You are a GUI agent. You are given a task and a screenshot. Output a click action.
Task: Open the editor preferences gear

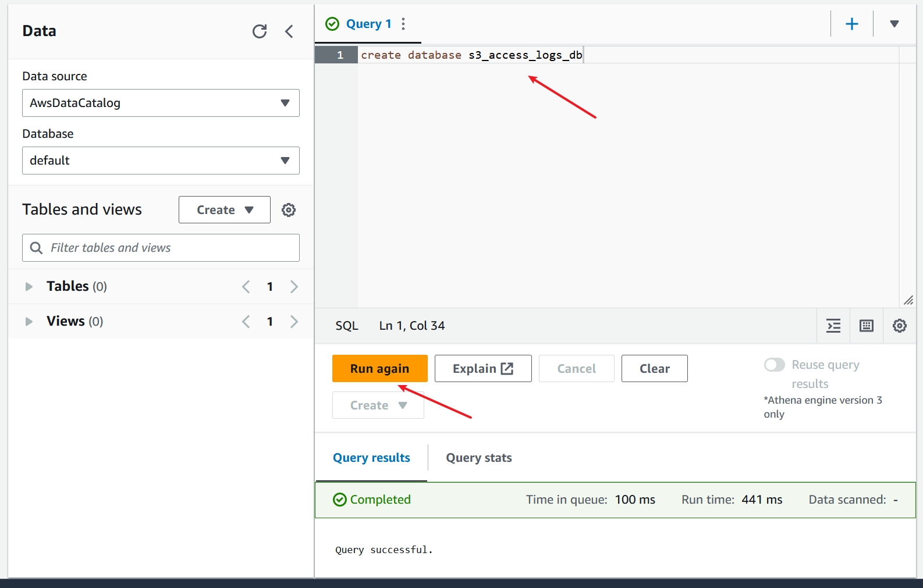900,326
